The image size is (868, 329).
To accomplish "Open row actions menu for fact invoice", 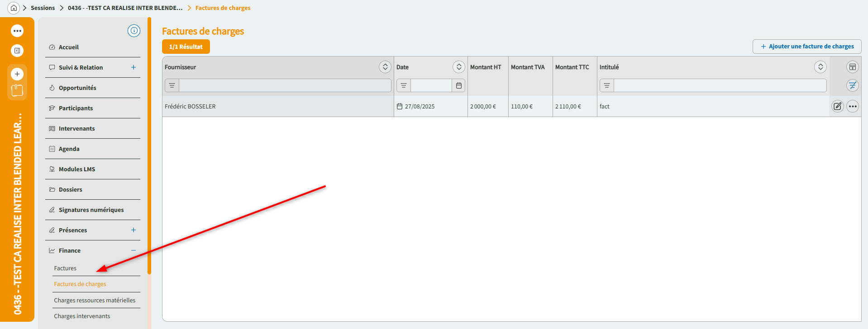I will pos(853,106).
